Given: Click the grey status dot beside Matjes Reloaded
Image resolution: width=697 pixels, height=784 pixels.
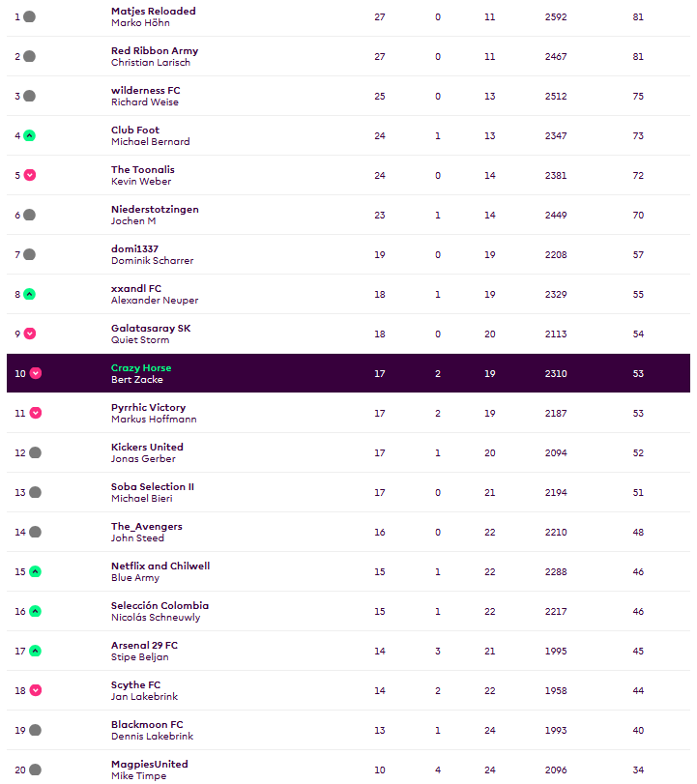Looking at the screenshot, I should tap(30, 16).
